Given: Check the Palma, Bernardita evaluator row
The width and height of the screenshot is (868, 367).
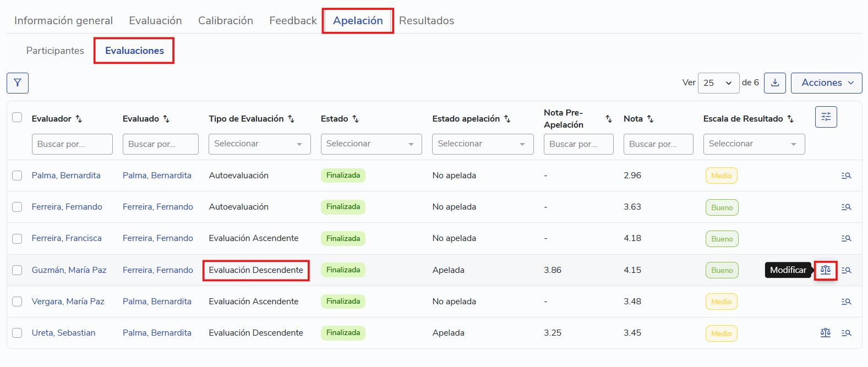Looking at the screenshot, I should tap(17, 176).
